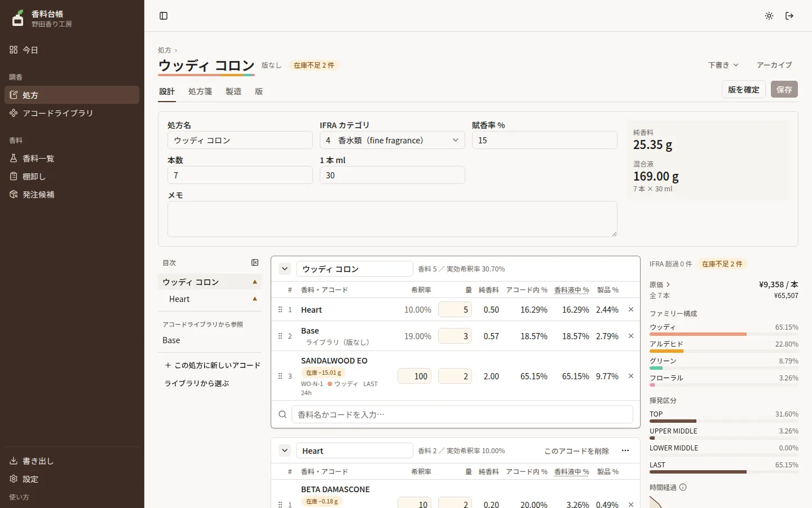Collapse the 目次 panel icon
Screen dimensions: 812x508
click(255, 262)
